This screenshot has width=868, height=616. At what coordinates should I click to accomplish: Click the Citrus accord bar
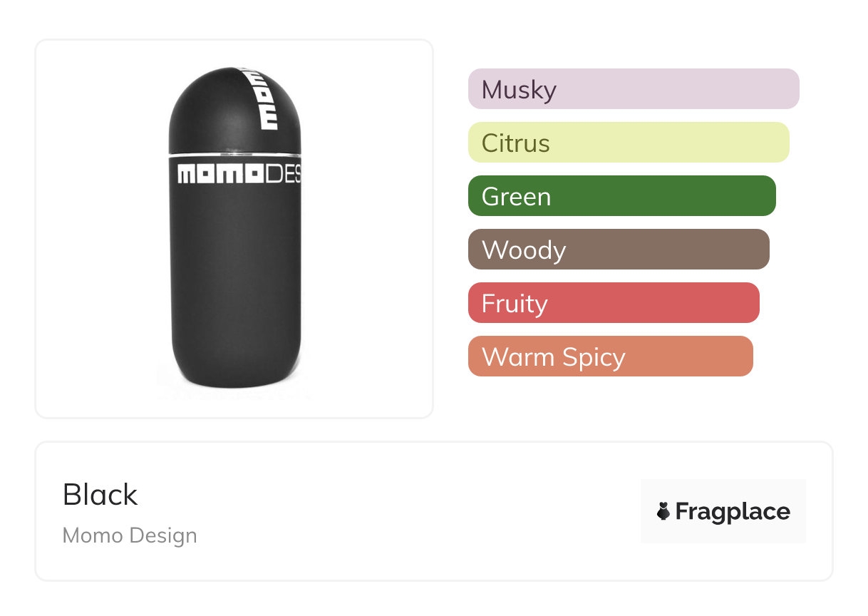point(628,143)
